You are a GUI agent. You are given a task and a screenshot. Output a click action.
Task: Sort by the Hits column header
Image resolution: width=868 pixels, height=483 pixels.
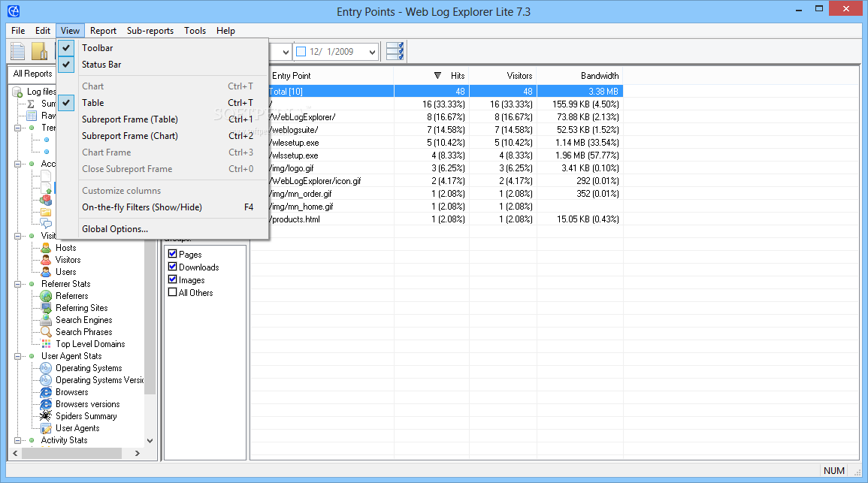point(431,76)
